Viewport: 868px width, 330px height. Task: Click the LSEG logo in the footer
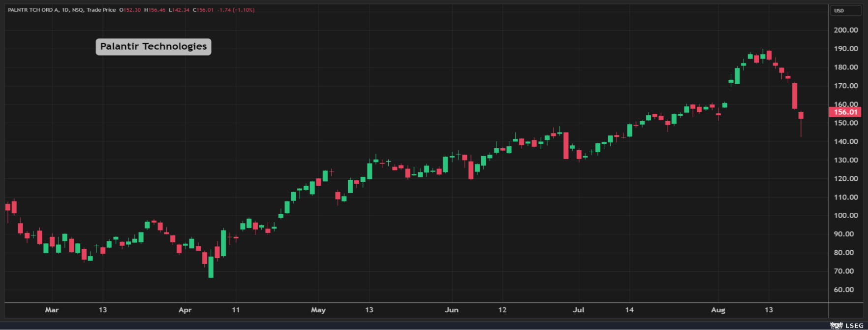click(x=848, y=326)
